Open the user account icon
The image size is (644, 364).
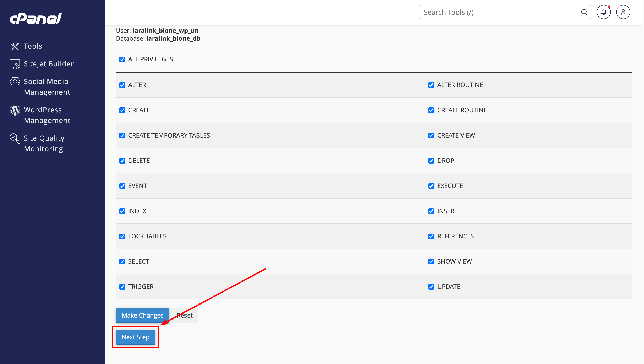pyautogui.click(x=623, y=12)
